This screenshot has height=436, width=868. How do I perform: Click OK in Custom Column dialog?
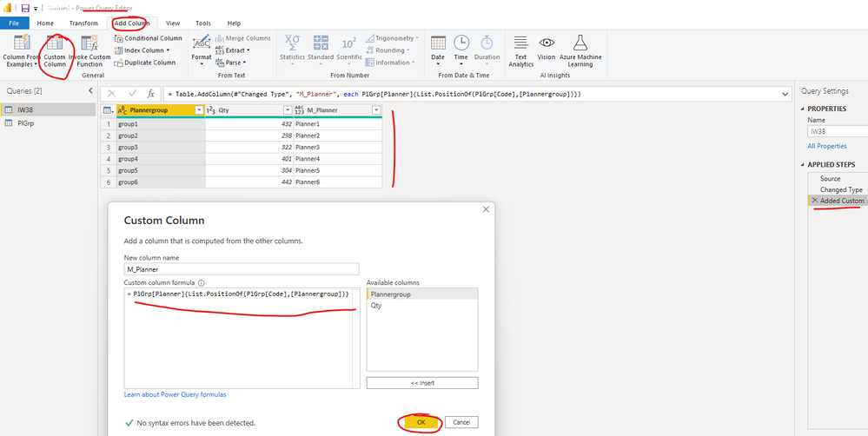(x=421, y=422)
